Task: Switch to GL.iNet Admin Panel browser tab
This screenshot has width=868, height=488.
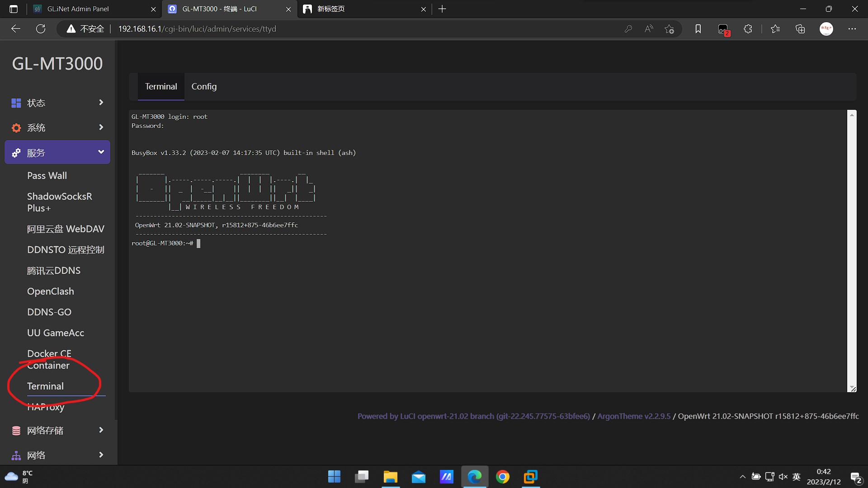Action: point(78,9)
